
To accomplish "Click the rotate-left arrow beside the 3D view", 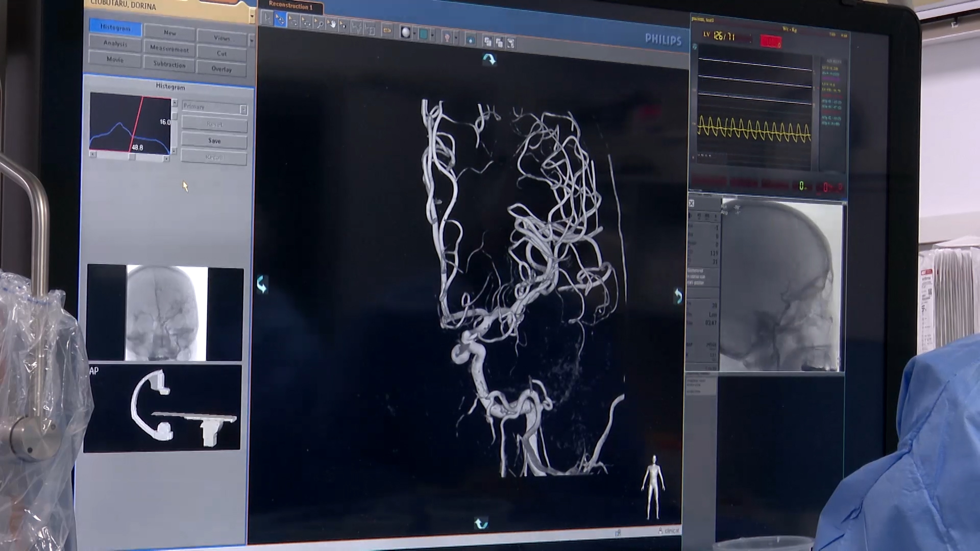I will point(262,285).
